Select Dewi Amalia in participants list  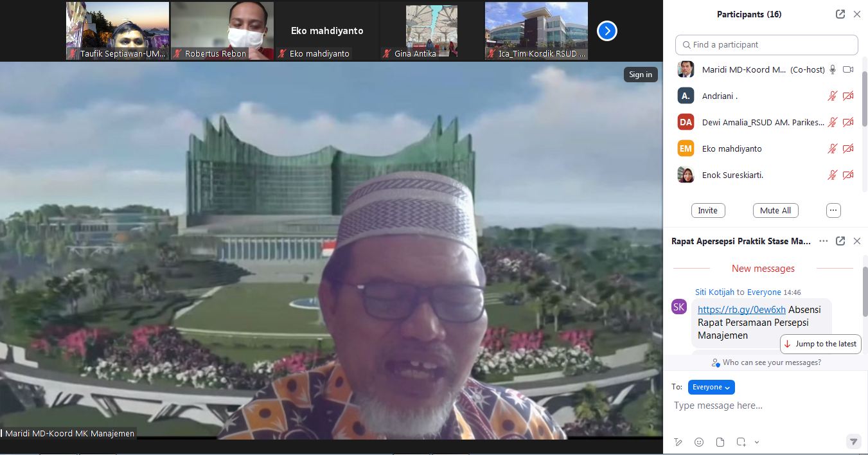click(x=763, y=122)
